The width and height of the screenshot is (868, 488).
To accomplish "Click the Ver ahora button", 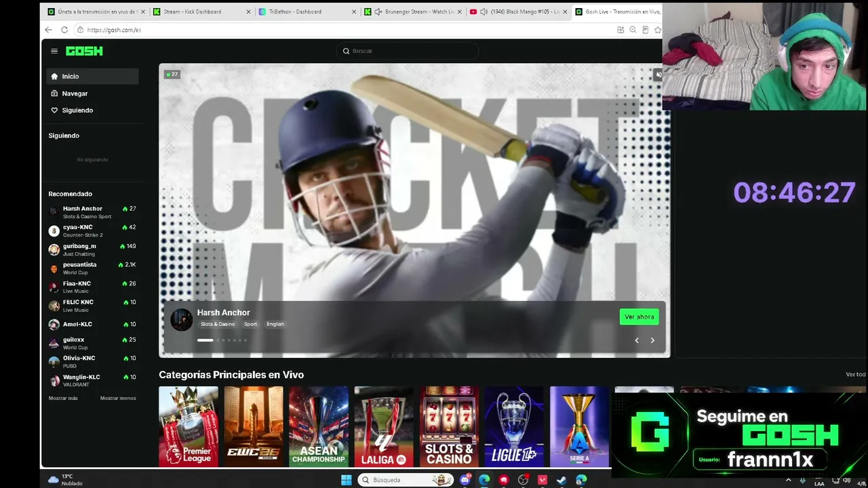I will point(639,317).
